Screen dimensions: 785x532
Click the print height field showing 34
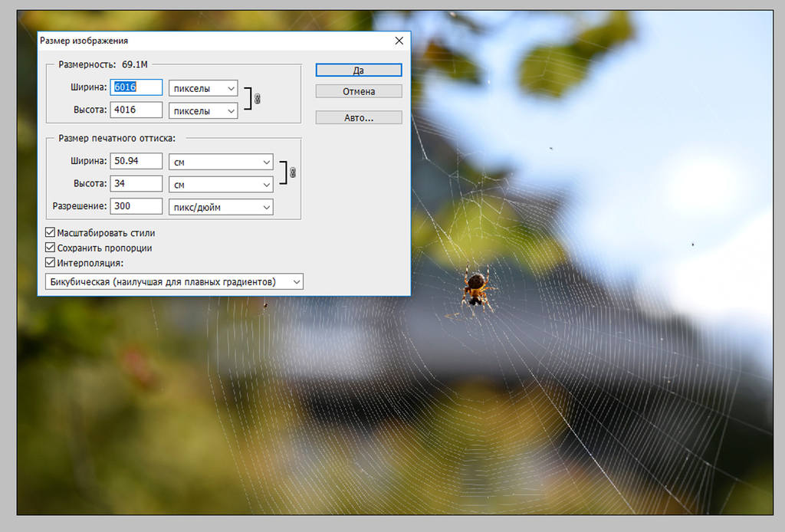click(x=136, y=183)
